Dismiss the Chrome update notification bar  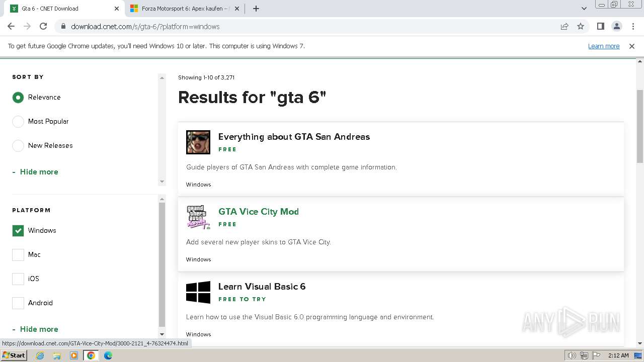[632, 46]
